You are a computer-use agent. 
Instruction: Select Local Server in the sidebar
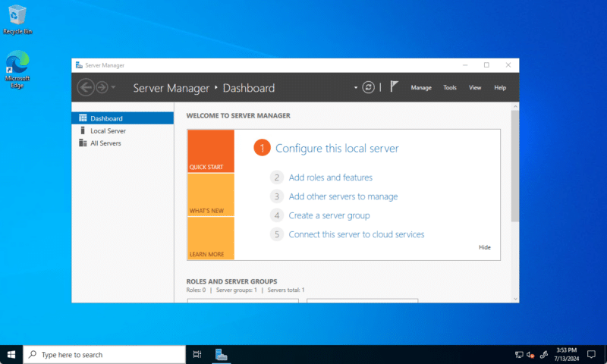coord(108,130)
